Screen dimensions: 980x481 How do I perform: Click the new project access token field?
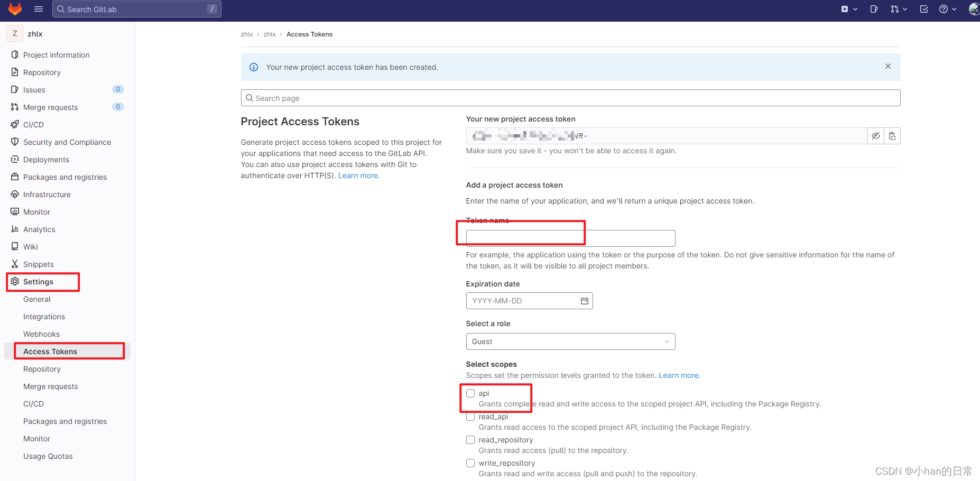[x=667, y=136]
